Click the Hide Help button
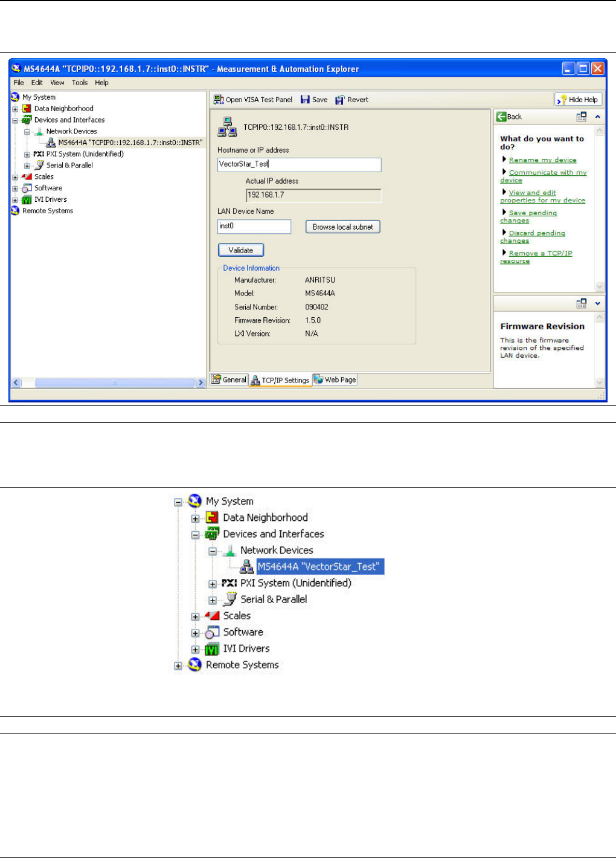The width and height of the screenshot is (616, 858). point(579,100)
